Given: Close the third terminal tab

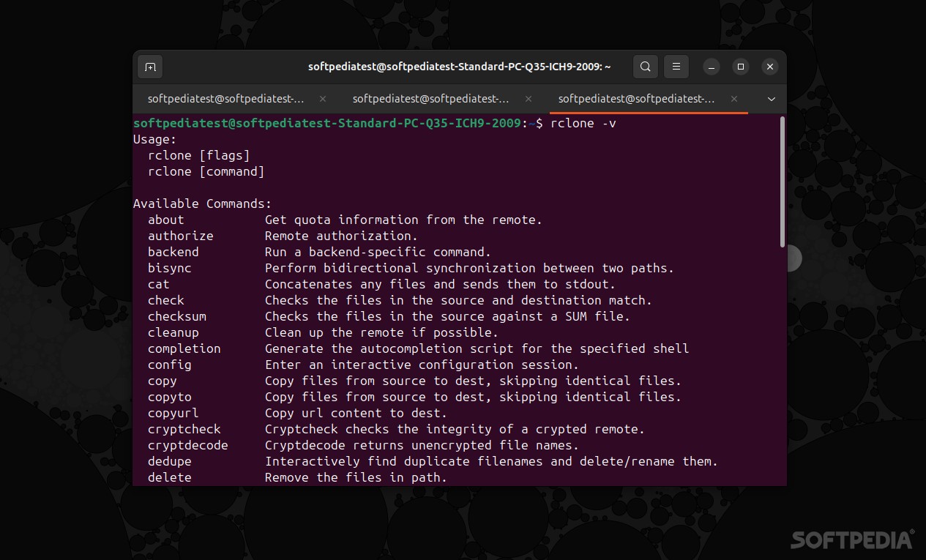Looking at the screenshot, I should coord(733,99).
